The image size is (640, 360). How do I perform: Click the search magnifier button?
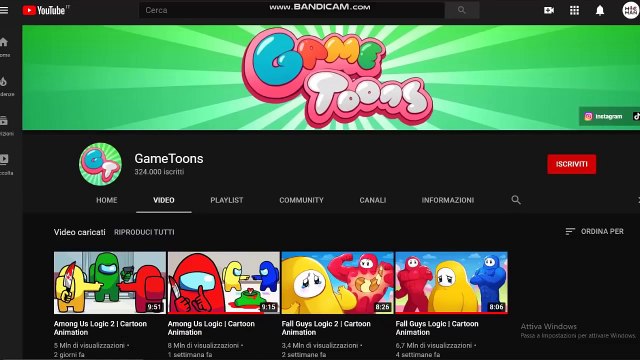click(x=462, y=10)
